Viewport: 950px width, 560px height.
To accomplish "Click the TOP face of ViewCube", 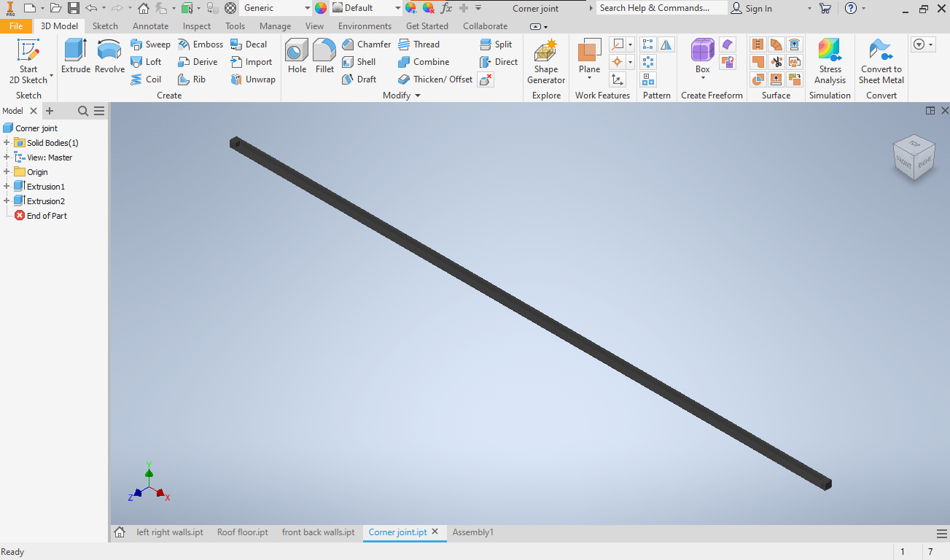I will coord(914,145).
